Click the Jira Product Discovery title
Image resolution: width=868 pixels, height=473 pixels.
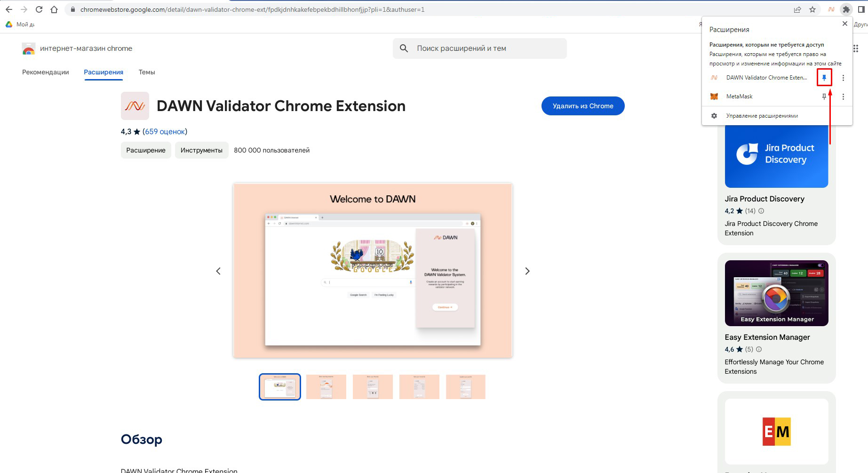click(x=764, y=199)
